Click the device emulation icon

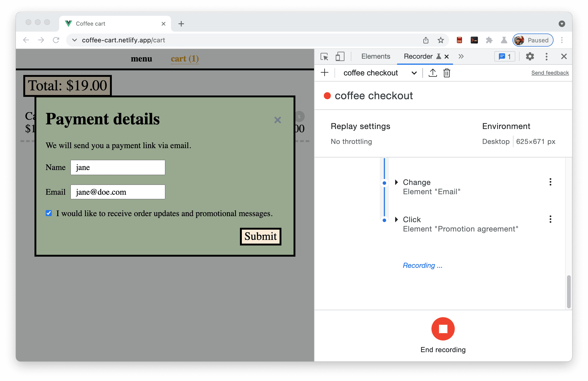[340, 56]
